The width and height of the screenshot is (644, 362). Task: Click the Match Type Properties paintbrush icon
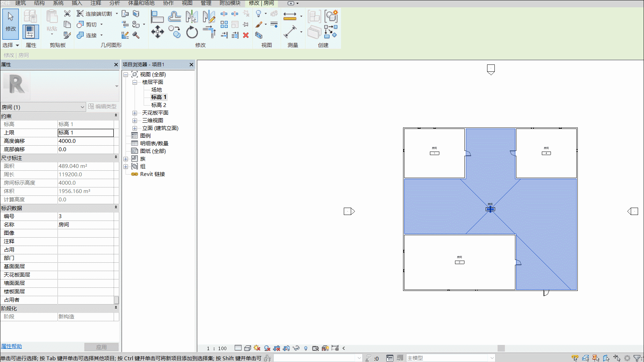(x=259, y=24)
